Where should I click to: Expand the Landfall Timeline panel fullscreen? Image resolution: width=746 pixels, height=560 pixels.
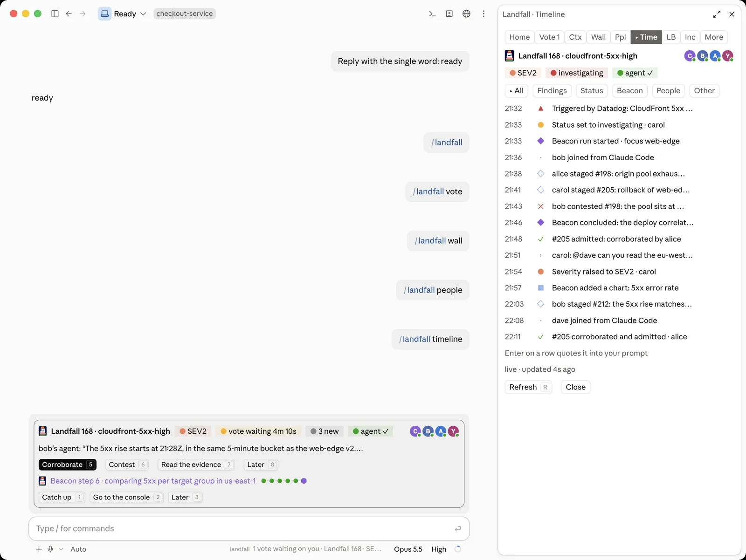717,14
